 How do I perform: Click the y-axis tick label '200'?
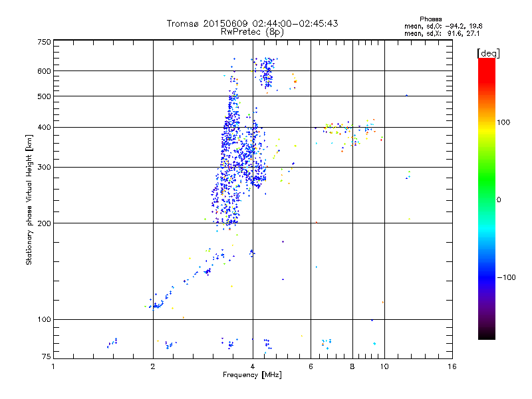(44, 223)
